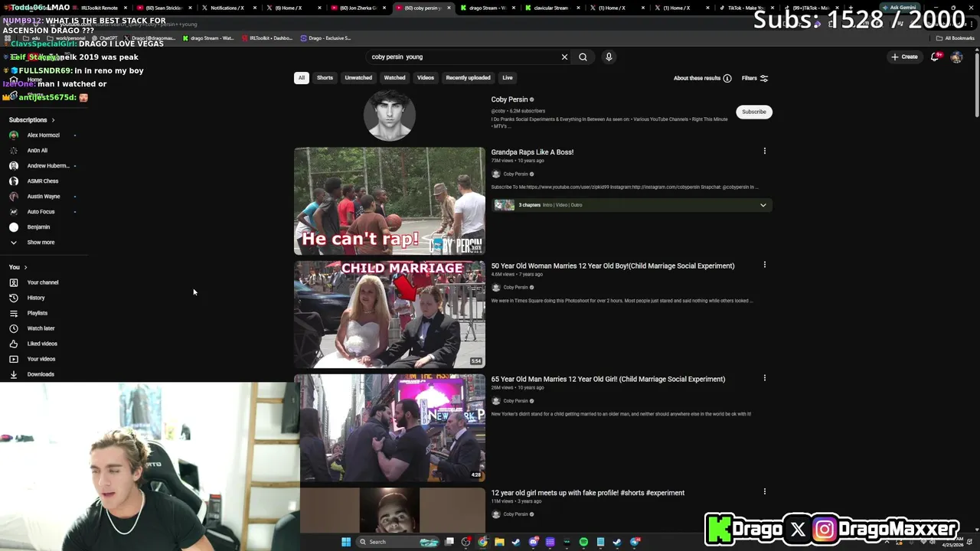The image size is (980, 551).
Task: Open the Subscriptions section header
Action: [31, 120]
